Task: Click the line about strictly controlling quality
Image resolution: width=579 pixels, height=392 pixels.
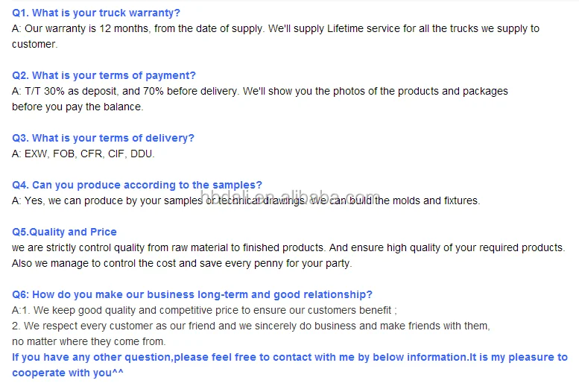Action: tap(288, 248)
